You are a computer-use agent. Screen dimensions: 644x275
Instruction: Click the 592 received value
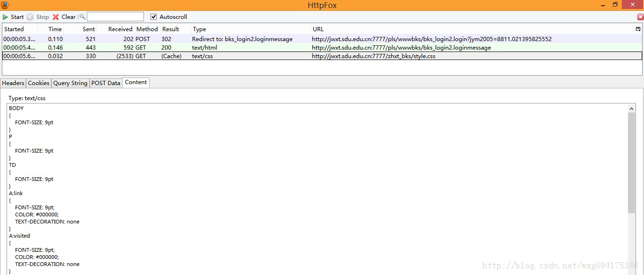click(x=129, y=48)
